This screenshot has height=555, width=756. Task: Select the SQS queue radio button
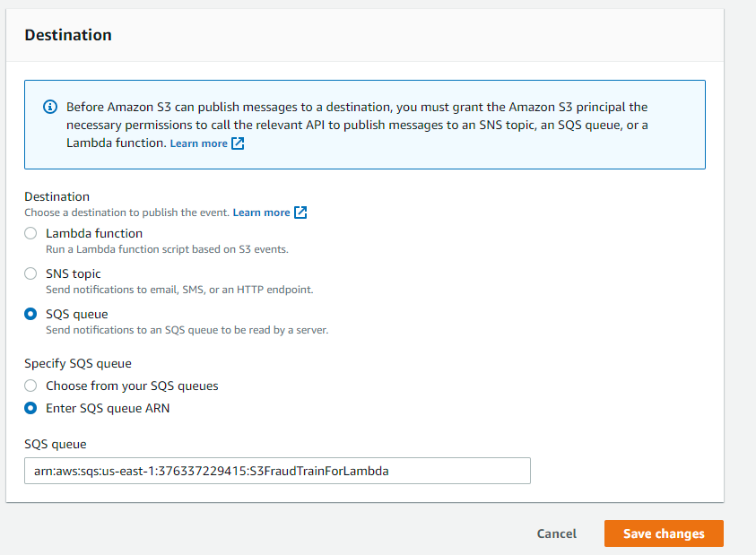[30, 315]
